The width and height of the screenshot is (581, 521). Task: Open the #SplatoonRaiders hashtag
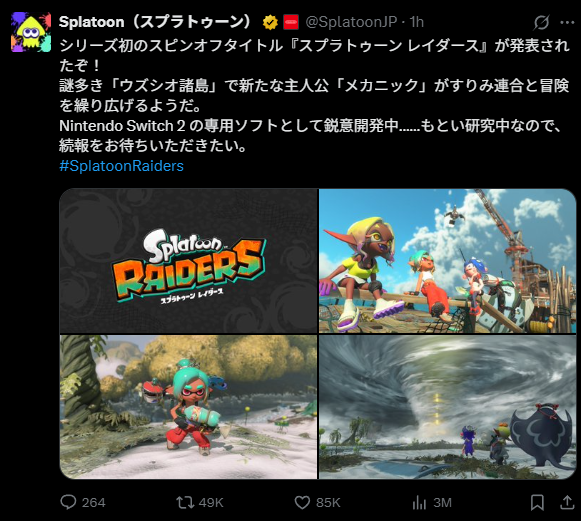pos(122,166)
